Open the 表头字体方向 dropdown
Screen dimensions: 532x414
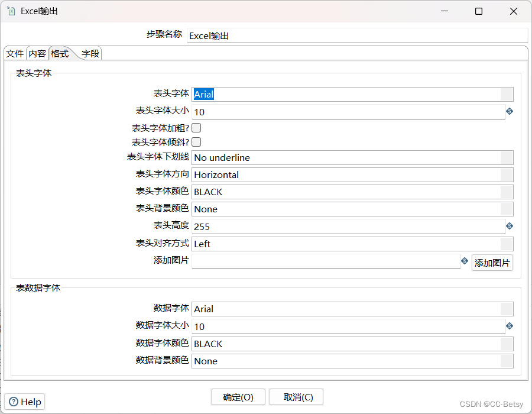(507, 174)
